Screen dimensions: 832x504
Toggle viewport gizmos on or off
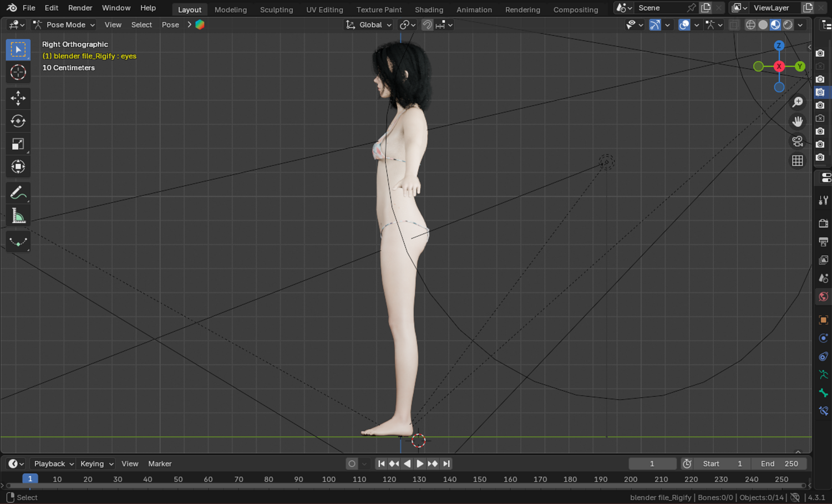tap(655, 25)
